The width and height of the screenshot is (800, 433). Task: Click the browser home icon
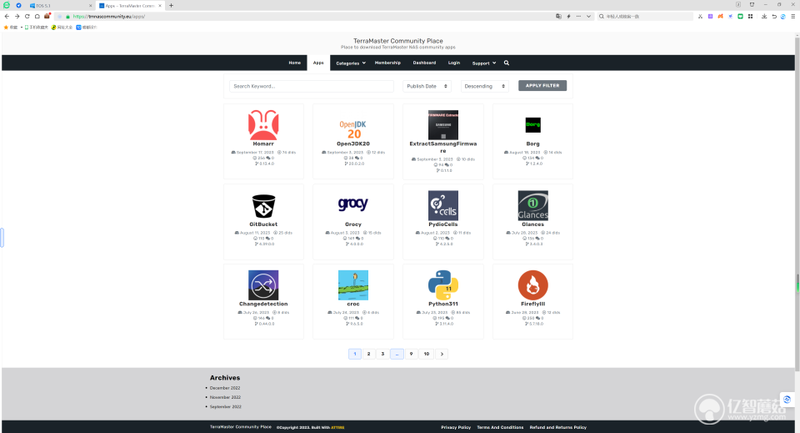[37, 16]
